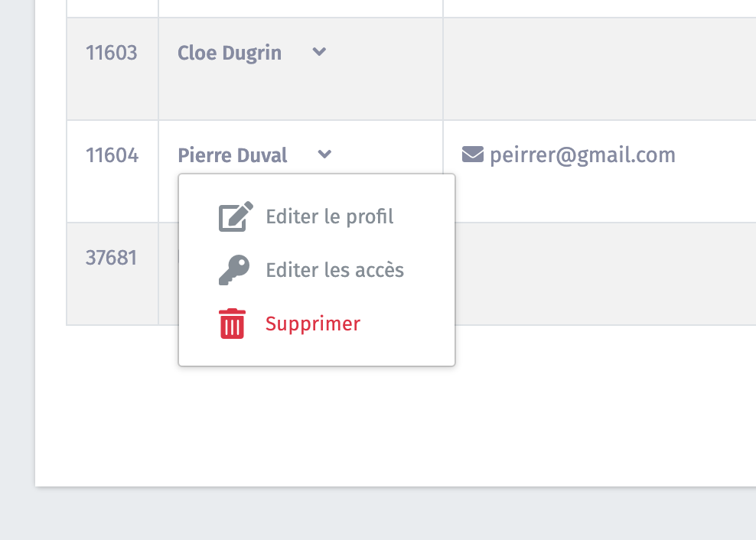The width and height of the screenshot is (756, 540).
Task: Click the pencil edit profile icon
Action: (x=236, y=216)
